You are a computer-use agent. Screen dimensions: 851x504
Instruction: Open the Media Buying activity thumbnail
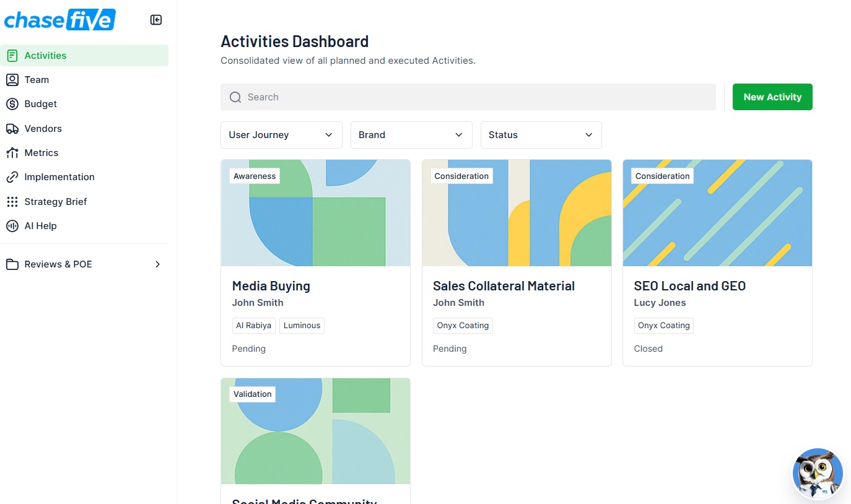click(315, 214)
